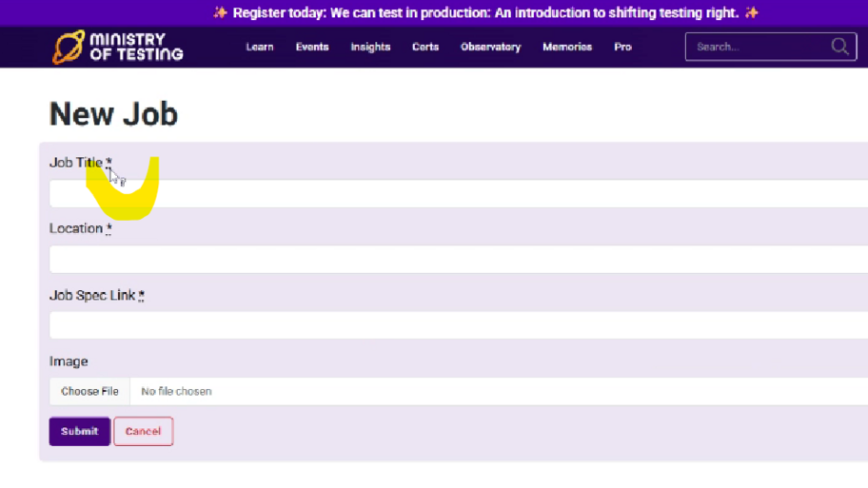Click the Ministry of Testing planet logo
The height and width of the screenshot is (488, 868).
68,47
